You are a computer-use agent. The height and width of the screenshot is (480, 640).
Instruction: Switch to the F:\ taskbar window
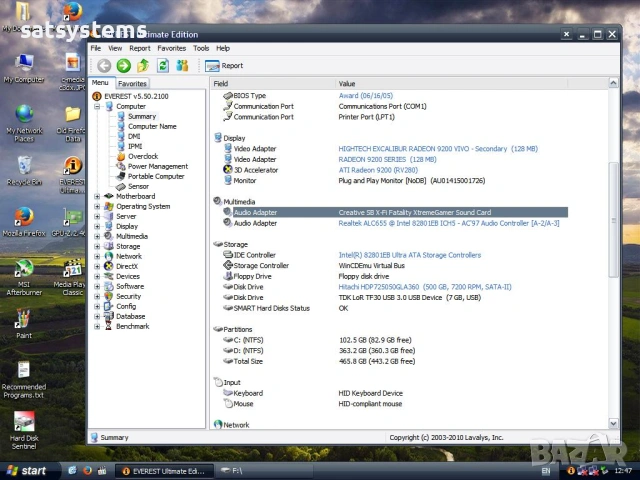(264, 471)
